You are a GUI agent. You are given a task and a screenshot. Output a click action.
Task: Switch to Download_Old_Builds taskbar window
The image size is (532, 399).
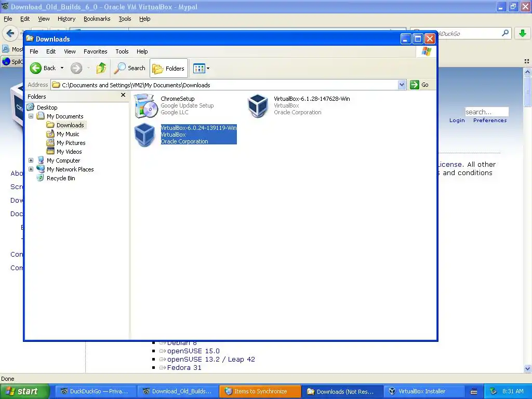click(177, 391)
